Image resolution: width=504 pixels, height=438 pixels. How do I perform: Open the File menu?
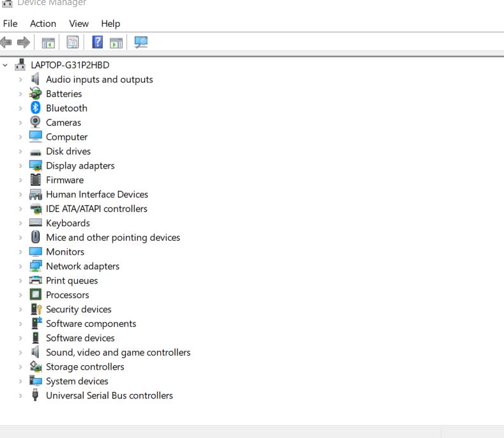(10, 24)
